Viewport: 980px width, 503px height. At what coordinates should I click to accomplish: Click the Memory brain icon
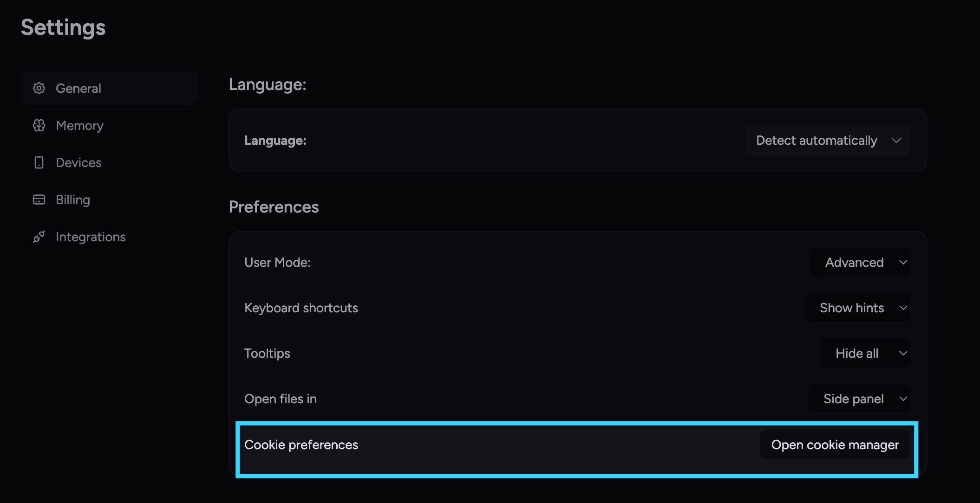pyautogui.click(x=39, y=125)
